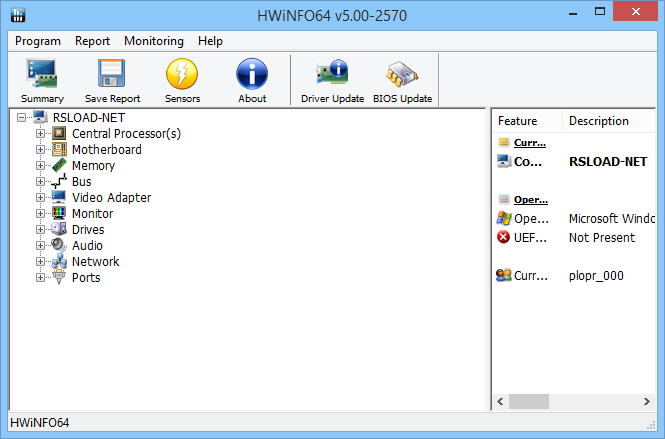The height and width of the screenshot is (439, 665).
Task: Click the horizontal scrollbar thumb
Action: 528,401
